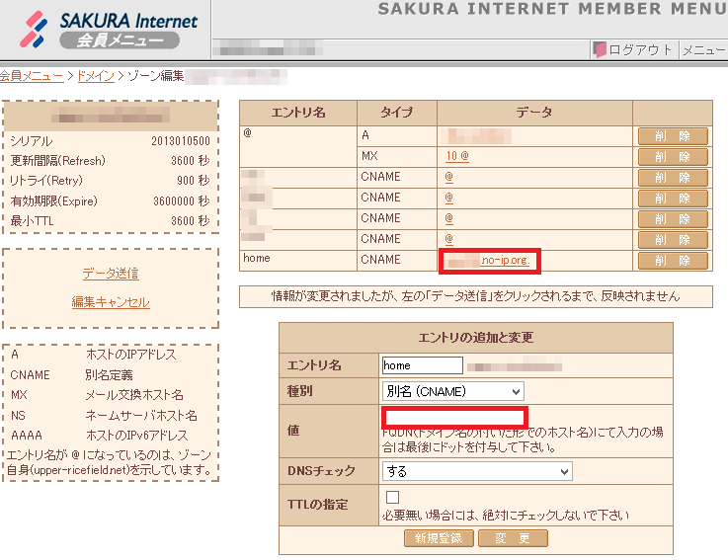This screenshot has width=728, height=560.
Task: Enable the TTLの指定 checkbox
Action: (392, 498)
